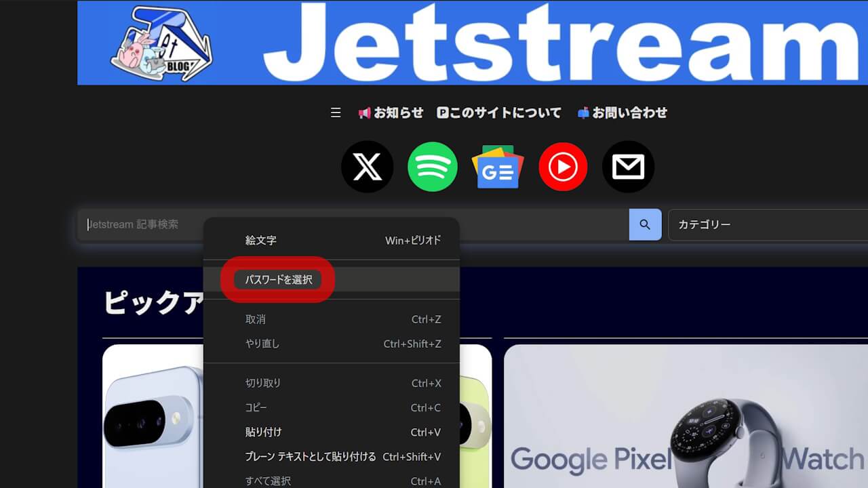The image size is (868, 488).
Task: Click the mail envelope icon
Action: tap(628, 167)
